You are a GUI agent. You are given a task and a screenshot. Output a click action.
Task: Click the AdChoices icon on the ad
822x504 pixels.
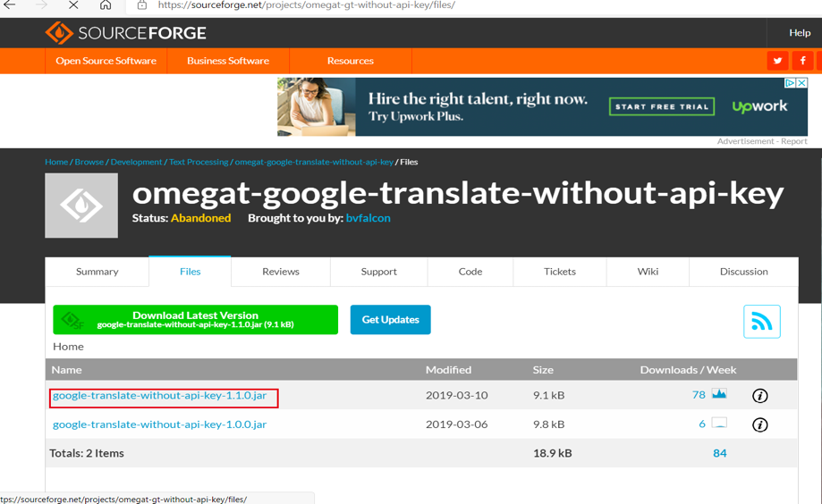pos(790,83)
